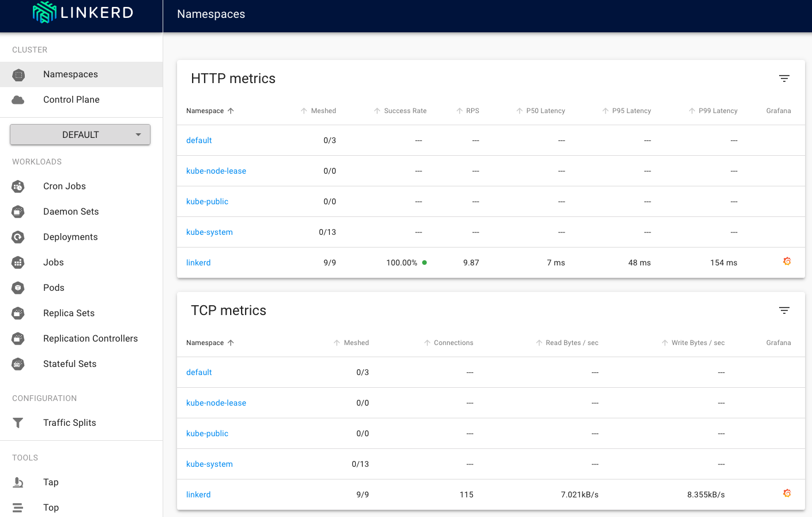Open kube-system in HTTP metrics
This screenshot has height=517, width=812.
[209, 232]
